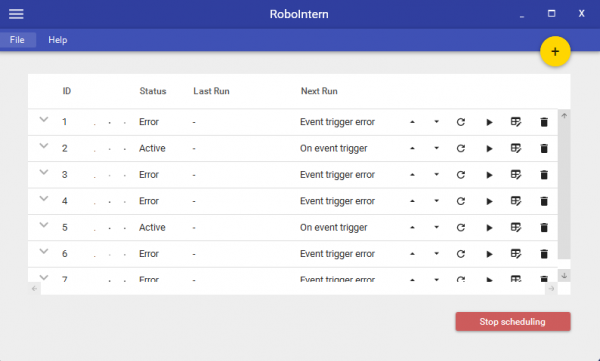Run task 2 now
This screenshot has width=600, height=361.
(x=489, y=149)
